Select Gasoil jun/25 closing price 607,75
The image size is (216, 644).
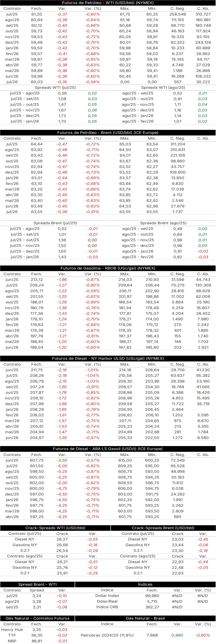point(37,460)
